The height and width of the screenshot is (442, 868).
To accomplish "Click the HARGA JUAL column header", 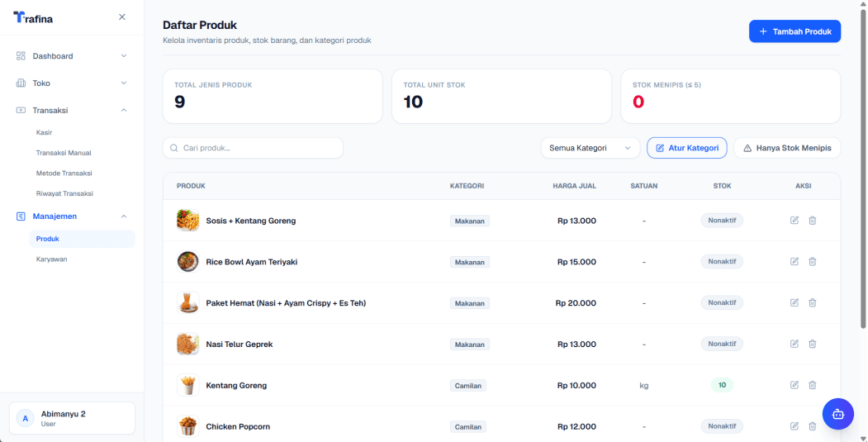I will 574,186.
